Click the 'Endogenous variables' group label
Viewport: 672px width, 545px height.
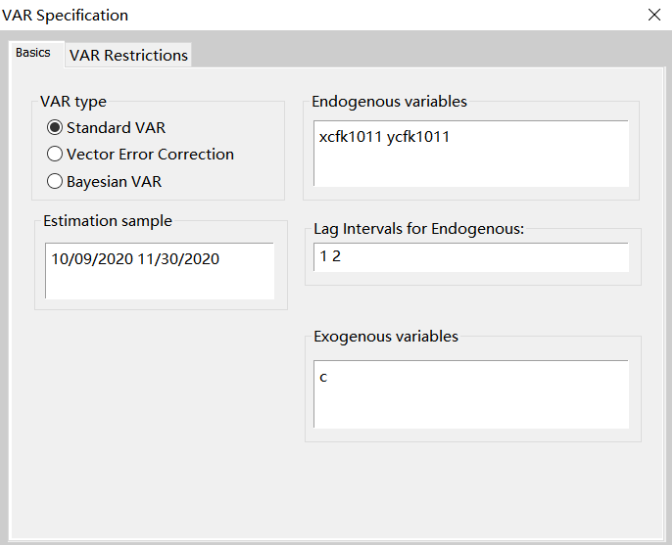[x=389, y=102]
